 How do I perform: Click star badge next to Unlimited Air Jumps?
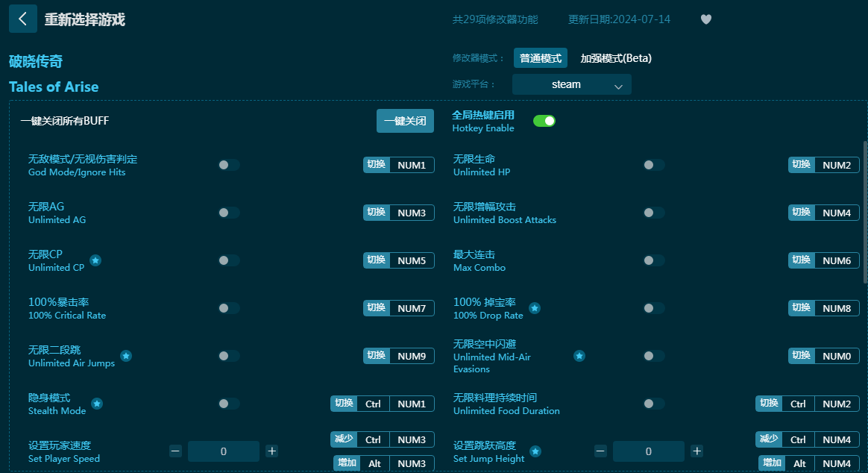click(x=126, y=356)
